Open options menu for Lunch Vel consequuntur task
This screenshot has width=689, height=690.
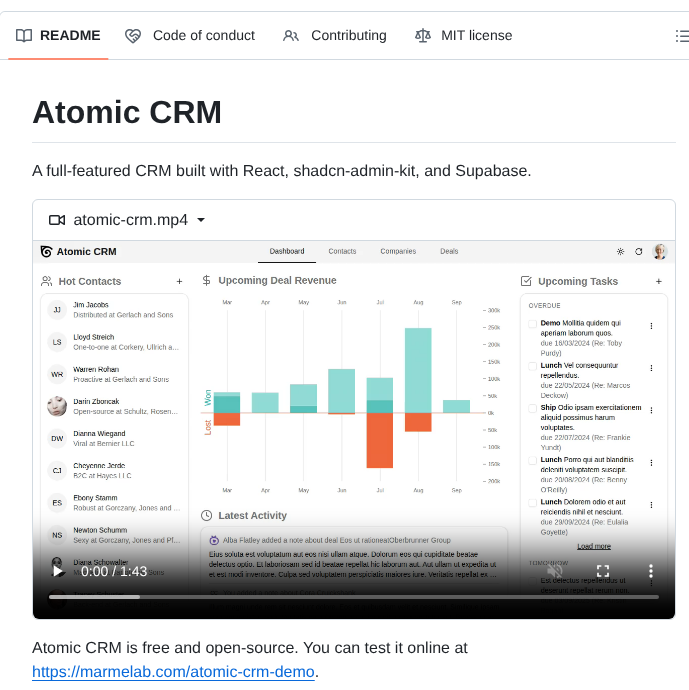(651, 368)
